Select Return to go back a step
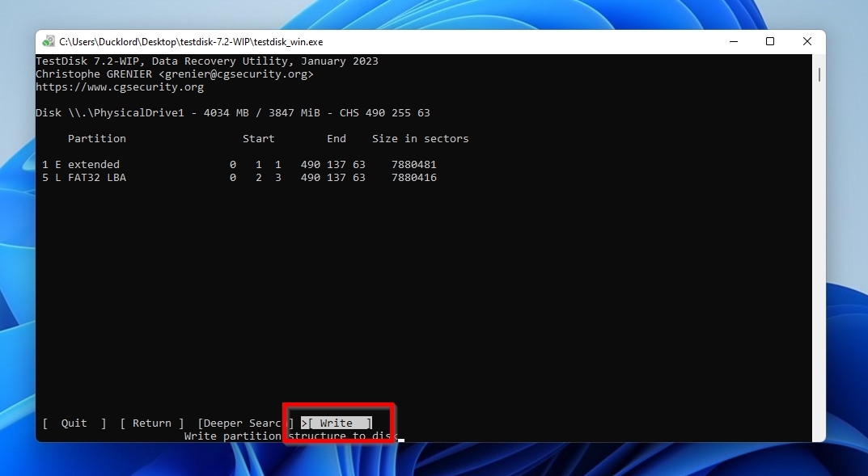868x476 pixels. 151,423
